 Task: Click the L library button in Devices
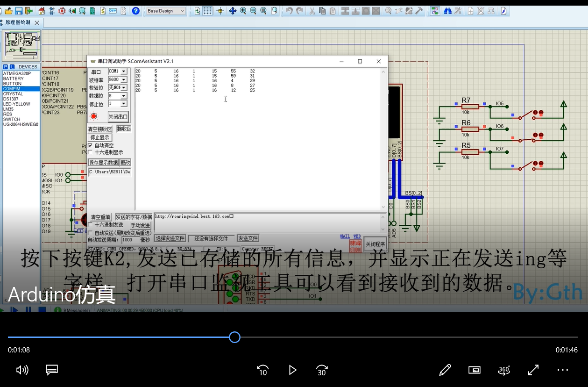tap(12, 67)
